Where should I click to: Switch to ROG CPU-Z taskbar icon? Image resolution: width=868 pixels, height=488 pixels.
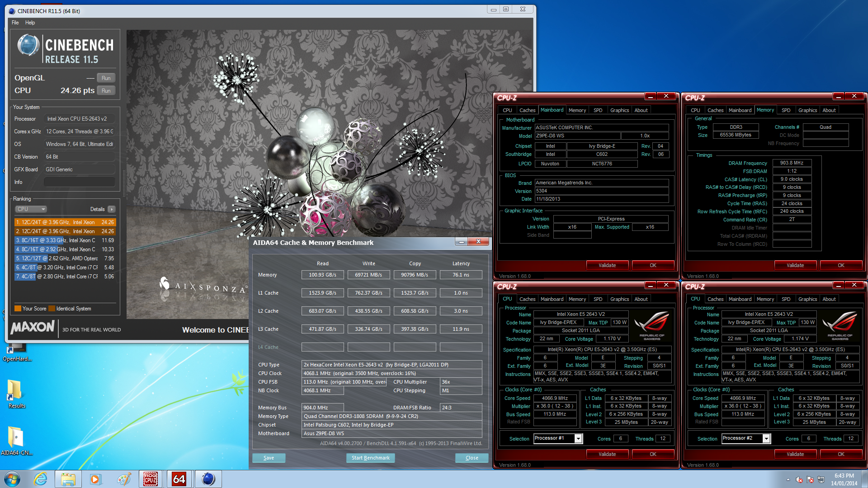tap(151, 479)
